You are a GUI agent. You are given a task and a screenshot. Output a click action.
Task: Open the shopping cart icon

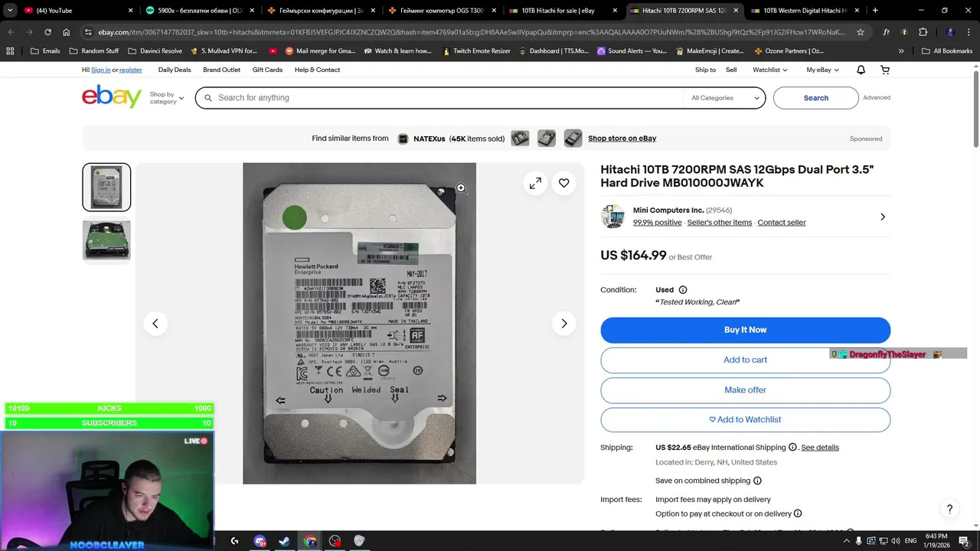coord(885,70)
